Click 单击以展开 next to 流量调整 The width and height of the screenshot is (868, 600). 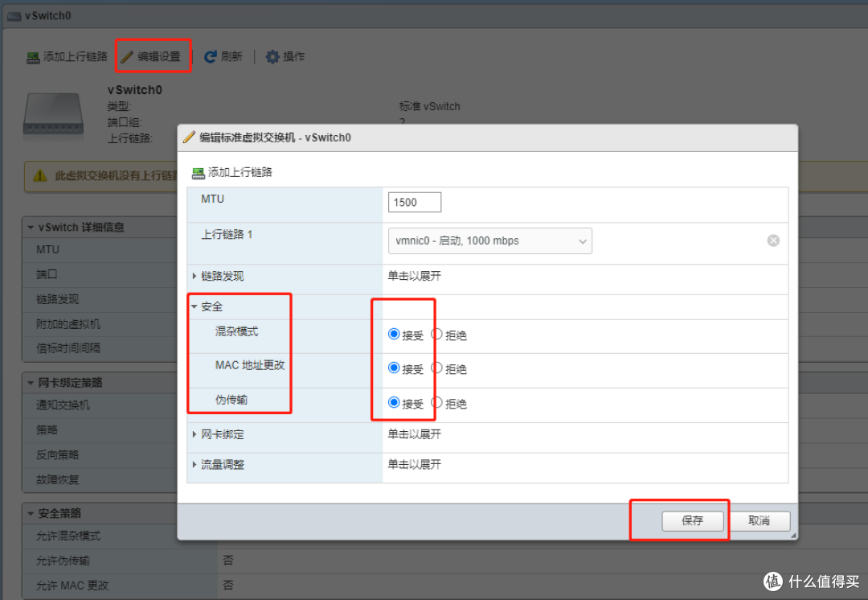(x=414, y=464)
